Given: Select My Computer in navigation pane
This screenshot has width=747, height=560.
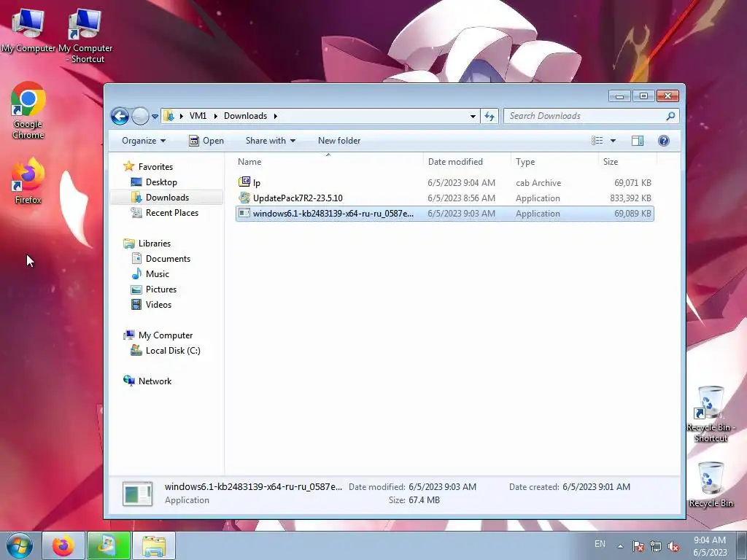Looking at the screenshot, I should [166, 335].
